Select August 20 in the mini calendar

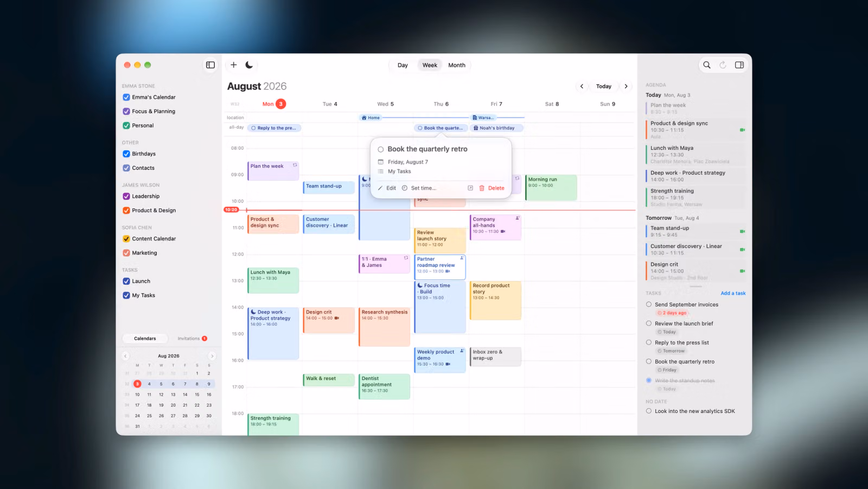pyautogui.click(x=173, y=405)
